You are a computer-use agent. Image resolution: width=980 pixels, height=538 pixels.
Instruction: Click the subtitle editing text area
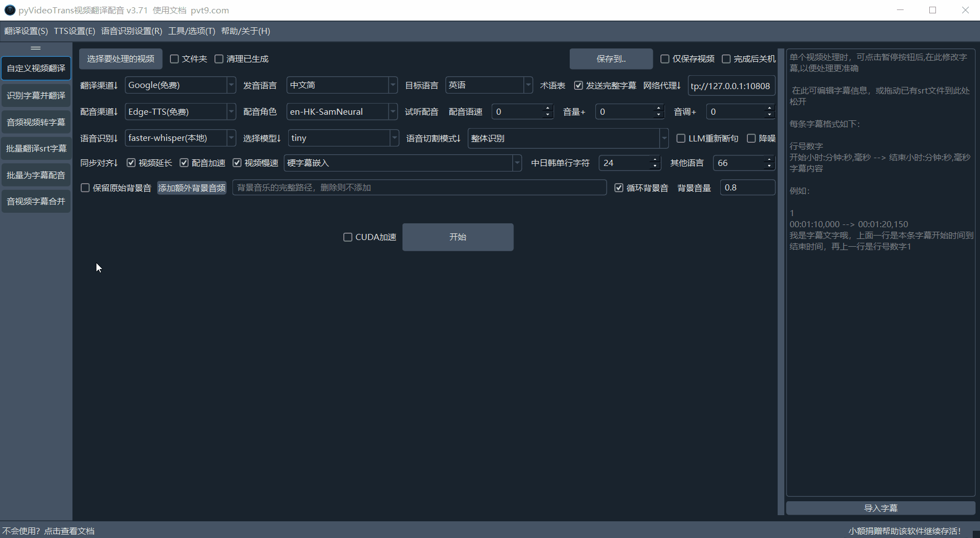(880, 273)
